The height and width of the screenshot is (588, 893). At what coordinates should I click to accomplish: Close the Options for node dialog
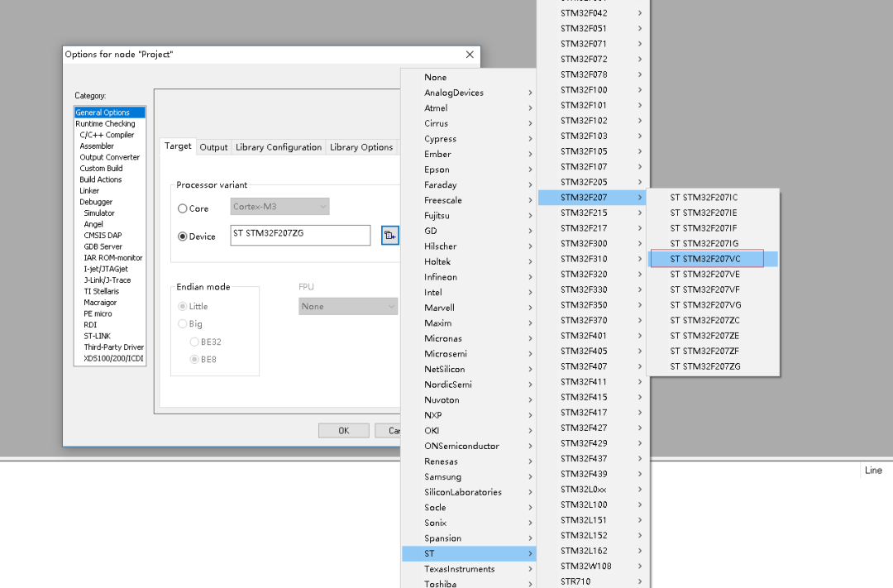(x=470, y=55)
